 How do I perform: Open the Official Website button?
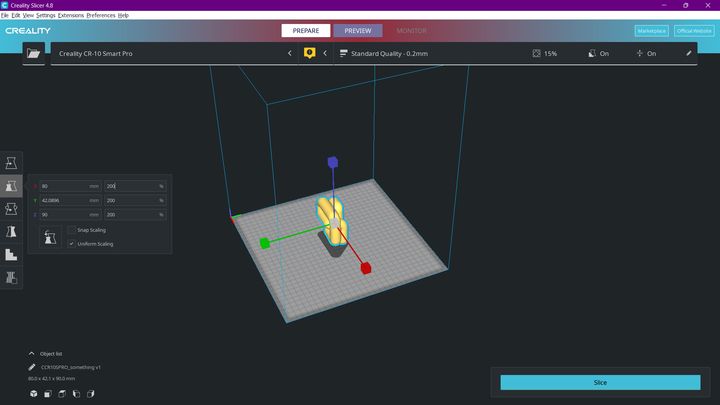point(694,31)
